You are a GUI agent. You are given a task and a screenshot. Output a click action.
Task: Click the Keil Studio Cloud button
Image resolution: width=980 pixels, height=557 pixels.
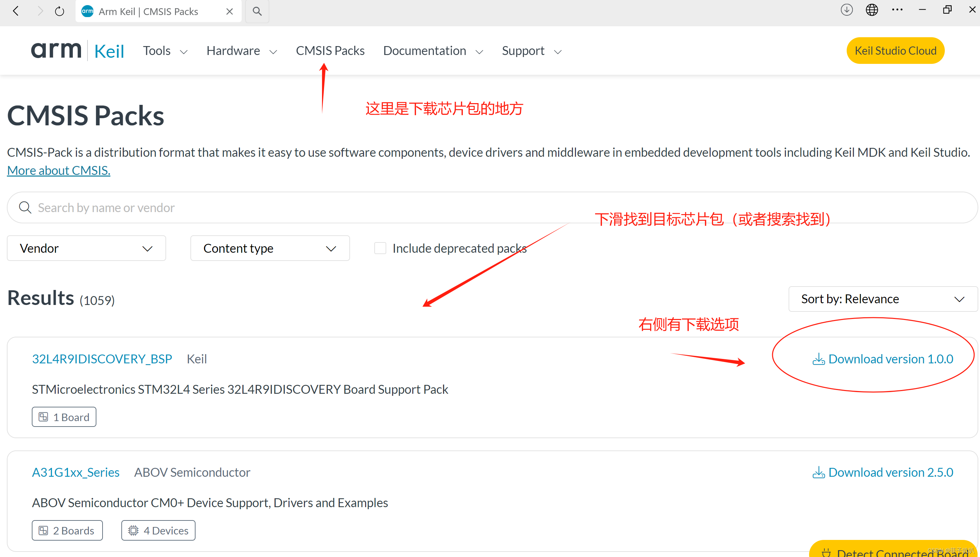pos(895,51)
